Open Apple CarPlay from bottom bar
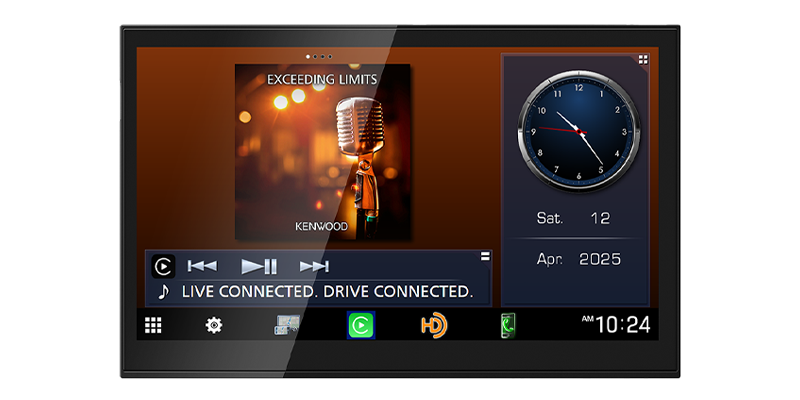 pos(360,325)
